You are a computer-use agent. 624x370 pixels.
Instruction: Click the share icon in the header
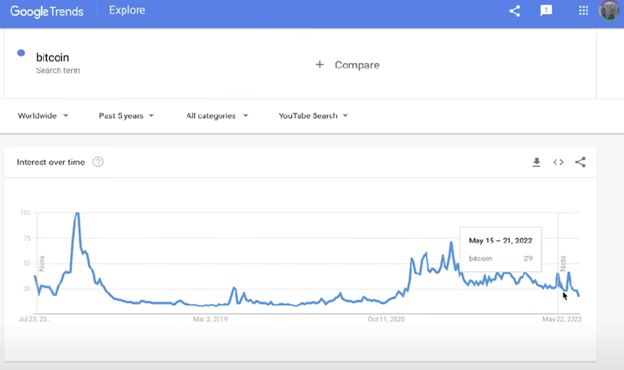coord(515,11)
